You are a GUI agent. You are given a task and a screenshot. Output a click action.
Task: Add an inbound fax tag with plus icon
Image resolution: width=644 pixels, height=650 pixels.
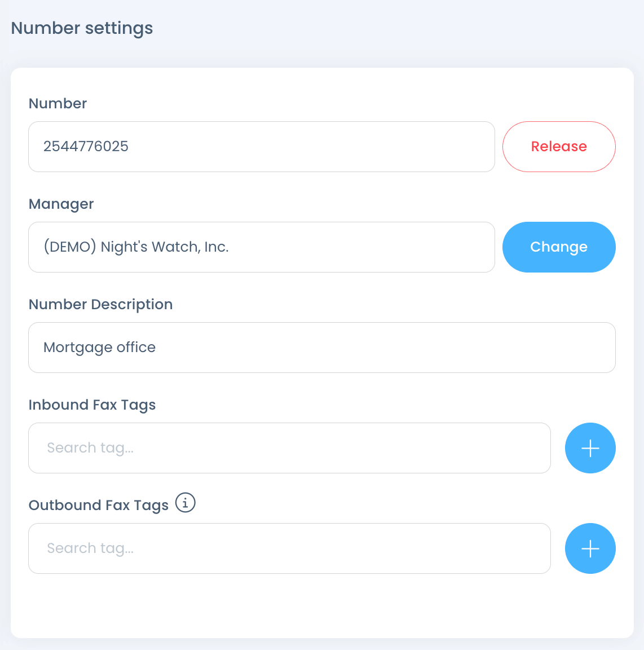(x=590, y=448)
